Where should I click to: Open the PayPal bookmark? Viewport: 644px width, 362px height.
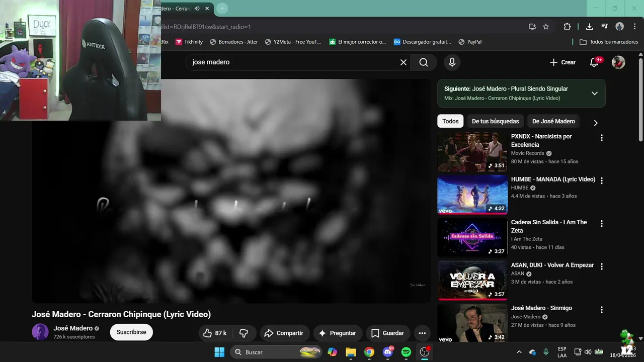[470, 42]
